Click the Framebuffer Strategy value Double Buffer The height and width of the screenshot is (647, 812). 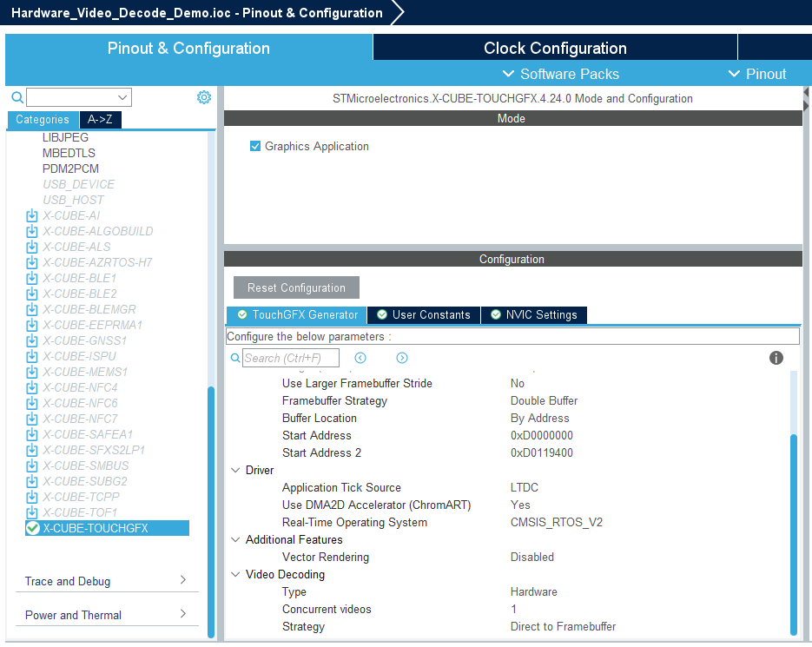tap(544, 401)
